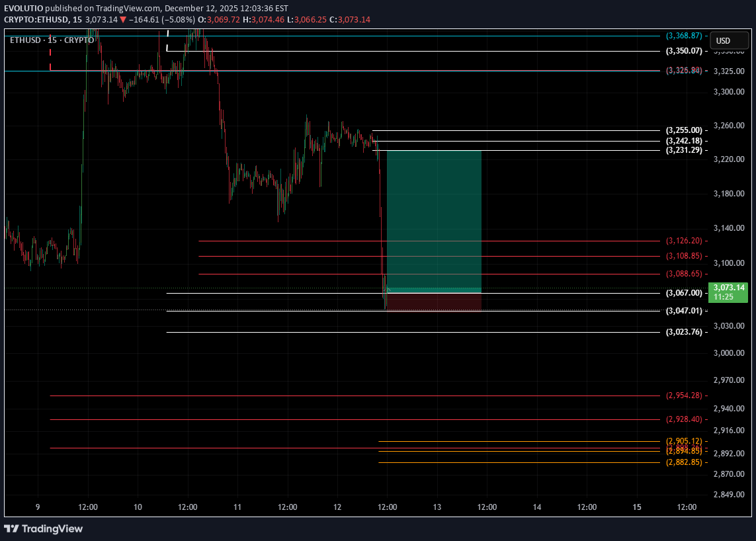
Task: Click date 15 on the time axis
Action: [637, 507]
